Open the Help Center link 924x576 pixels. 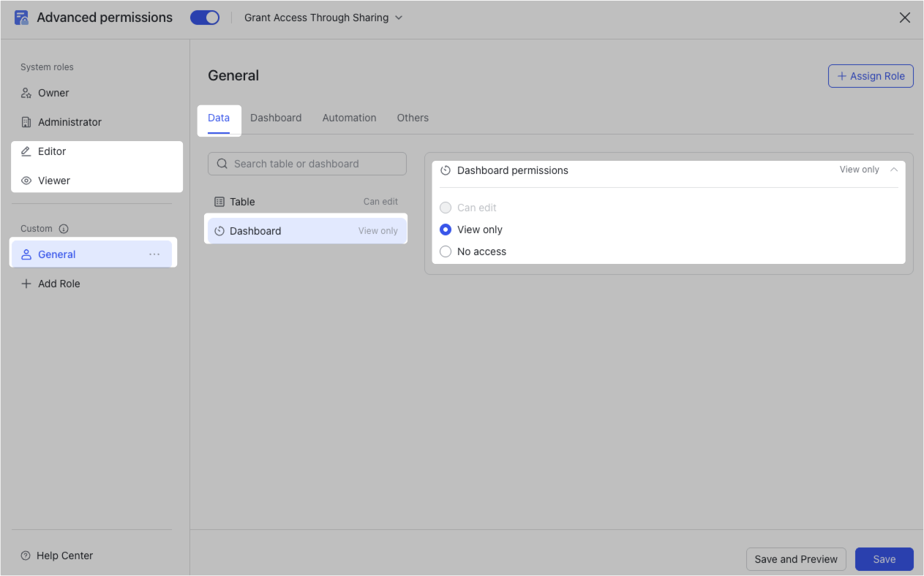pyautogui.click(x=57, y=556)
